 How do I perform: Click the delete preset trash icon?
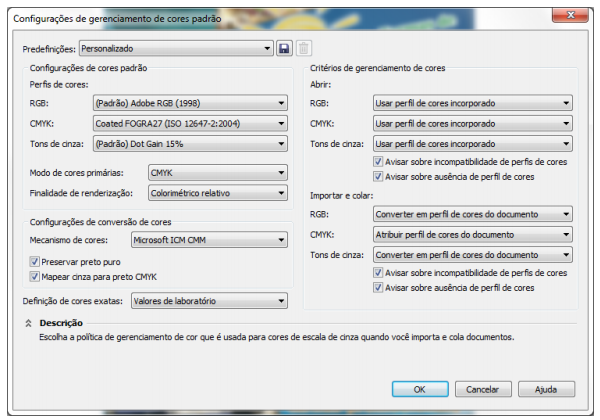[x=303, y=48]
